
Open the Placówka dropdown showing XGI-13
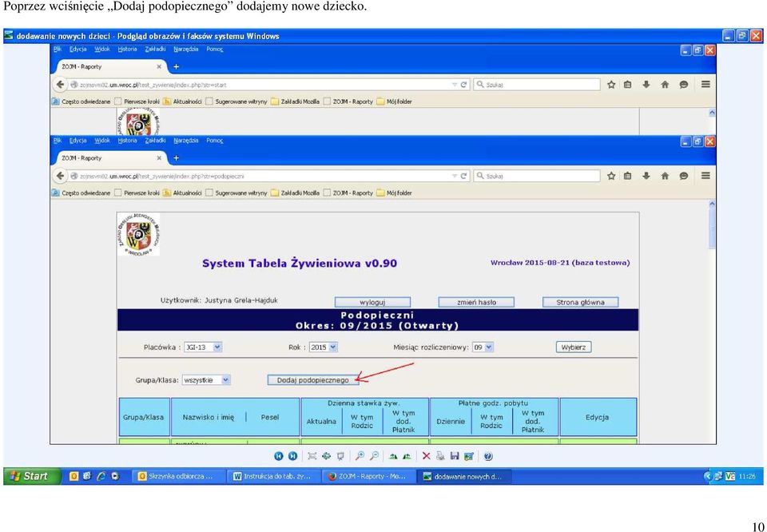[202, 347]
